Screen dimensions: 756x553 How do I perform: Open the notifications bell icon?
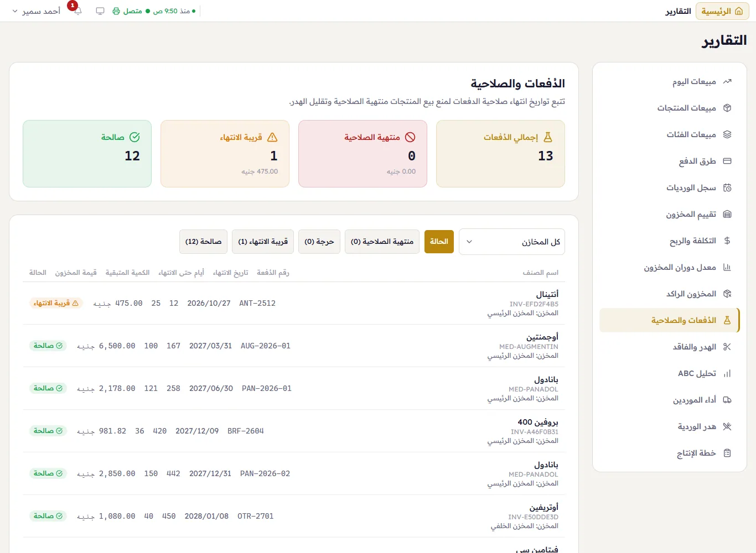tap(77, 11)
